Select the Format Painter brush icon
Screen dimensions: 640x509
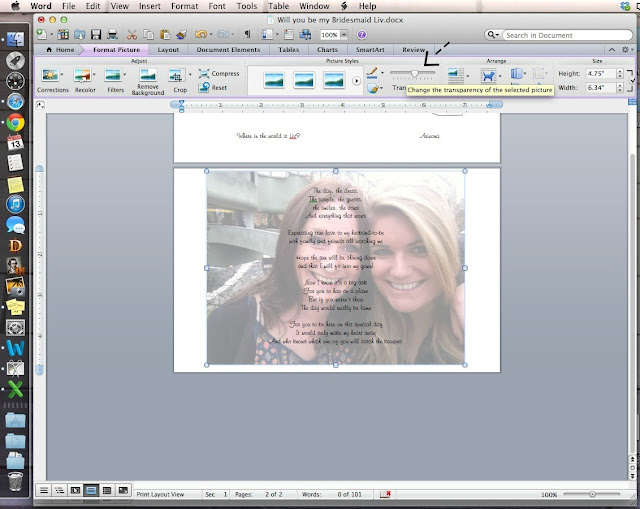click(182, 35)
